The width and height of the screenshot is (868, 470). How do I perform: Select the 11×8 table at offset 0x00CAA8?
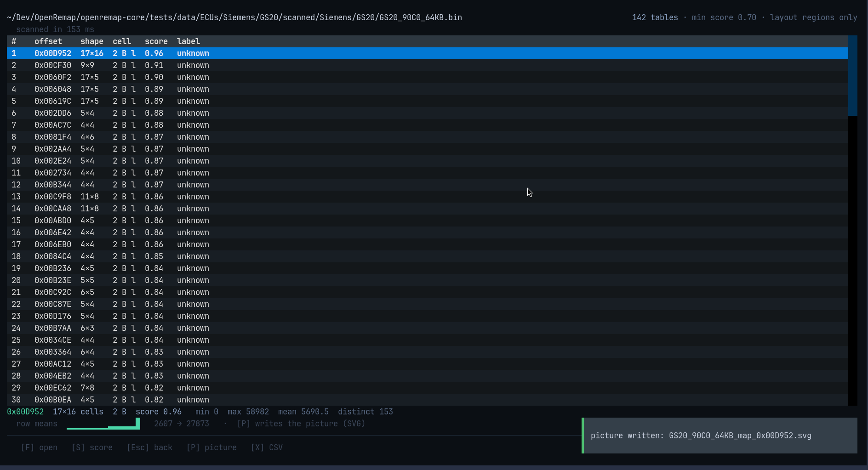point(428,209)
